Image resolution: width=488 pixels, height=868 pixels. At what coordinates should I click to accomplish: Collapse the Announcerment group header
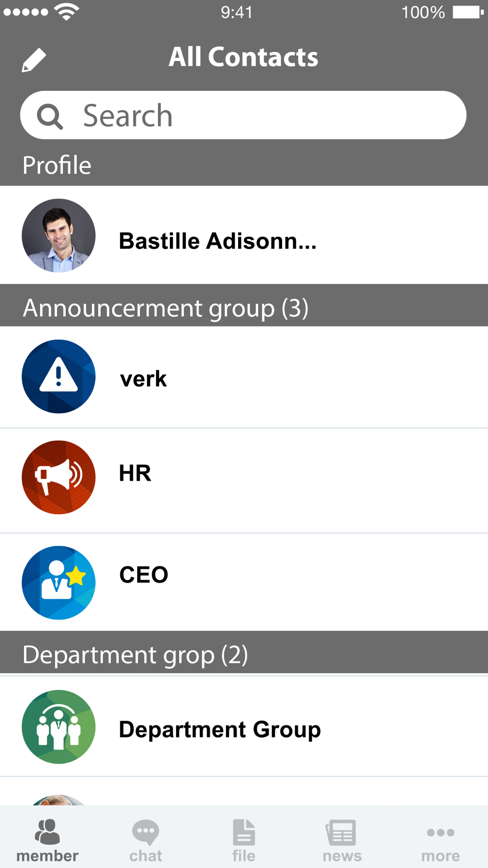point(244,306)
